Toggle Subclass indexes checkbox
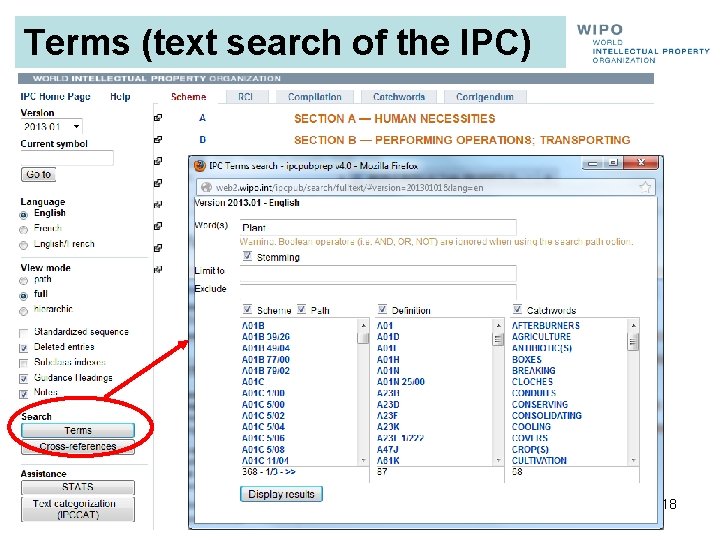 [x=23, y=364]
